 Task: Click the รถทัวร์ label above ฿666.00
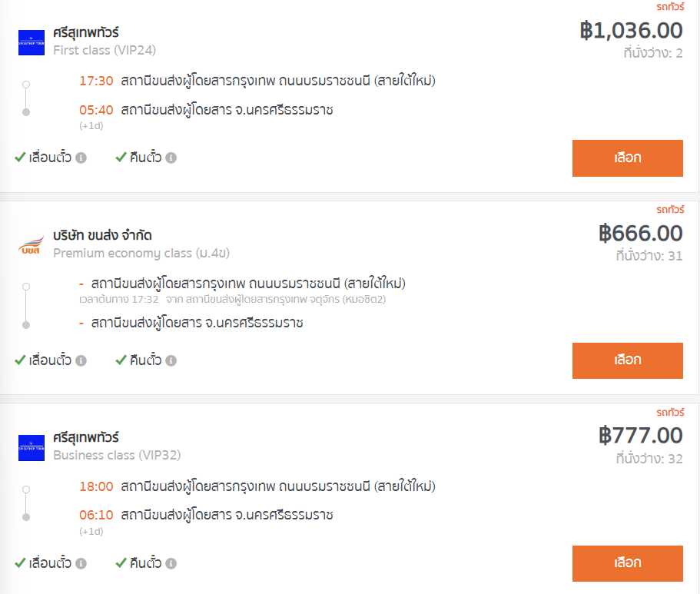(x=670, y=209)
